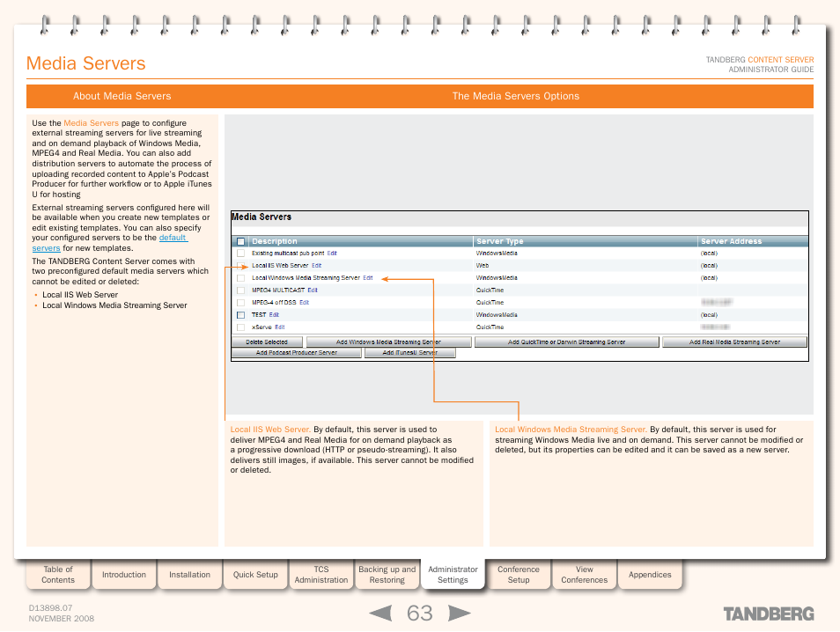Viewport: 840px width, 632px height.
Task: Click Add QuickTime or Darwin Streaming Server button
Action: pyautogui.click(x=566, y=342)
